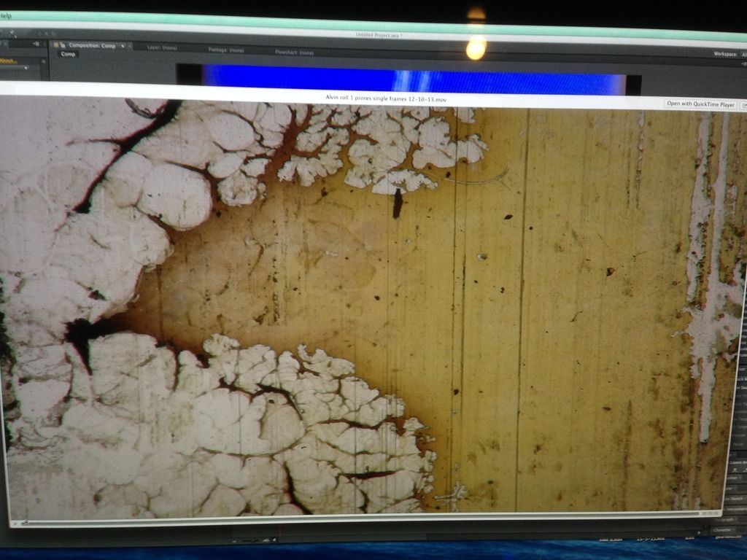Click the Comp breadcrumb label

pyautogui.click(x=68, y=54)
